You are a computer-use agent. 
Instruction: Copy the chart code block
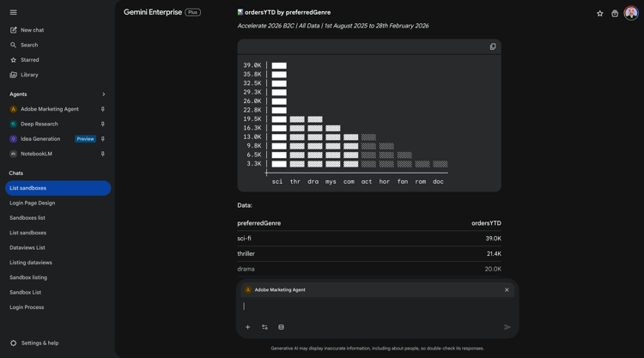click(493, 46)
